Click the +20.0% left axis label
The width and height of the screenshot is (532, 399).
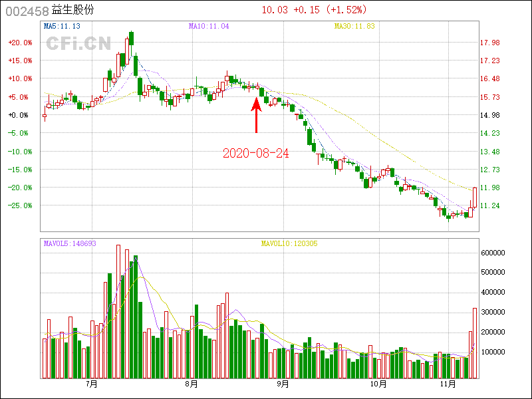20,43
